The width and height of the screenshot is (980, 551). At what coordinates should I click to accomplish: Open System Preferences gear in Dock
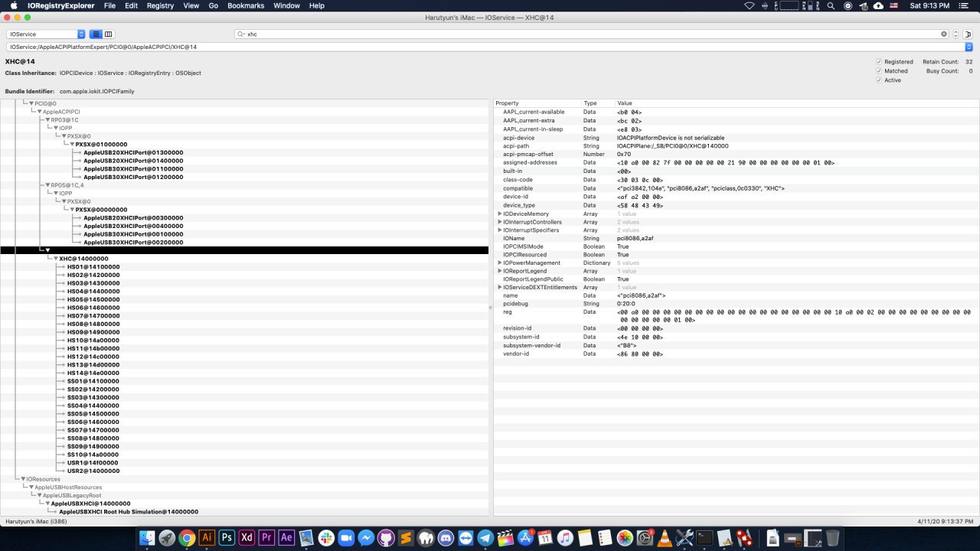coord(645,538)
